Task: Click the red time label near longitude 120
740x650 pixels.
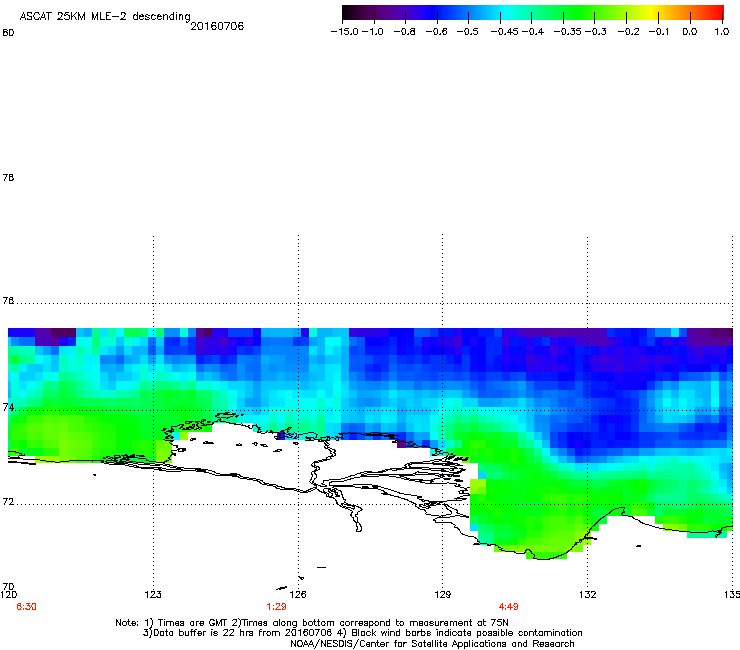Action: [x=26, y=607]
